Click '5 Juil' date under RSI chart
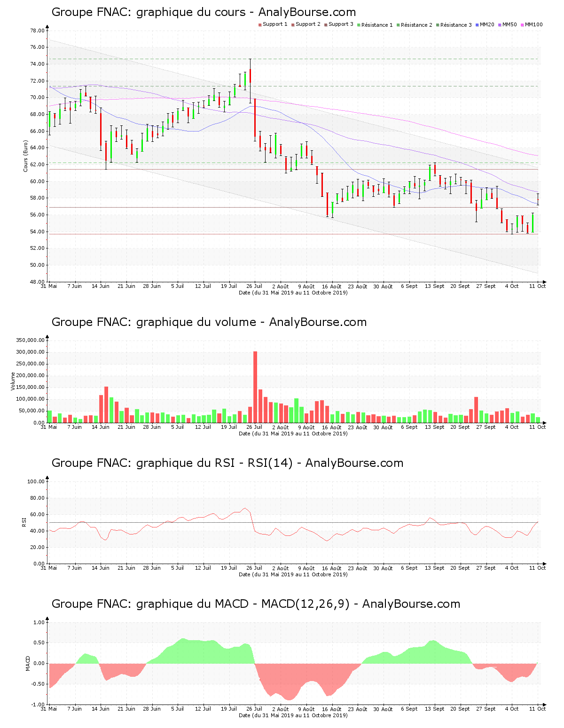564x728 pixels. point(177,568)
